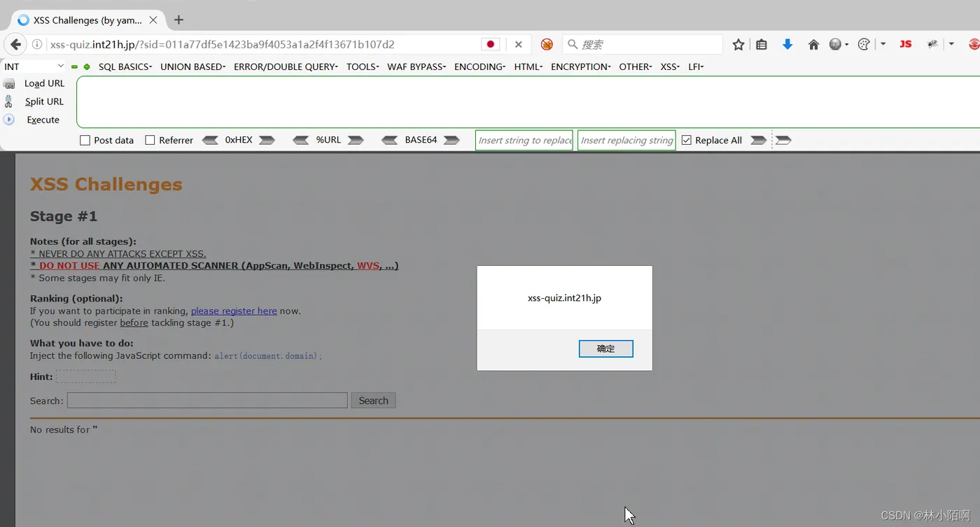Click the cookie palette extension icon

click(x=864, y=44)
